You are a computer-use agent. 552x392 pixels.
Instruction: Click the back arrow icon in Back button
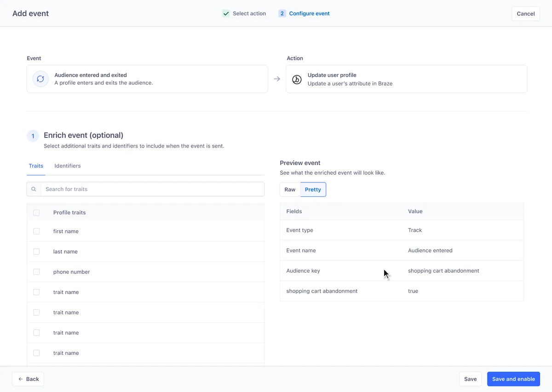[21, 379]
